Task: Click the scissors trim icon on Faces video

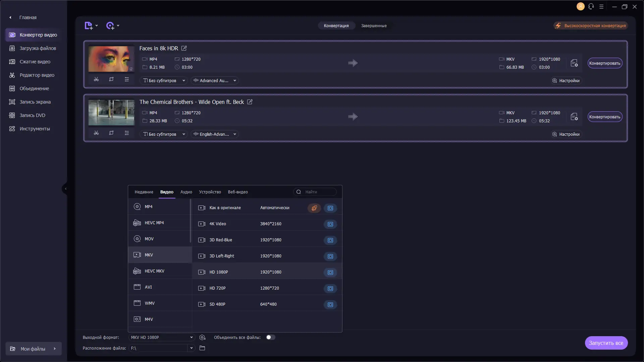Action: tap(96, 79)
